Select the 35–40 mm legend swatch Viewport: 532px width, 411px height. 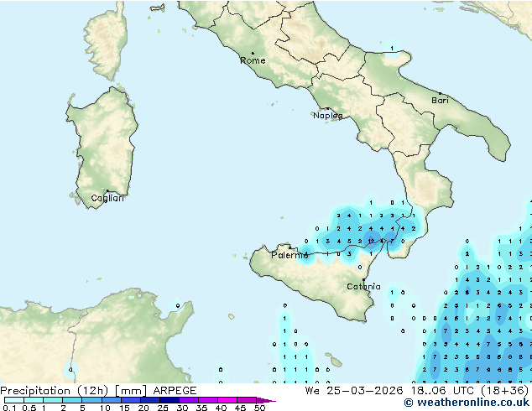pos(207,400)
